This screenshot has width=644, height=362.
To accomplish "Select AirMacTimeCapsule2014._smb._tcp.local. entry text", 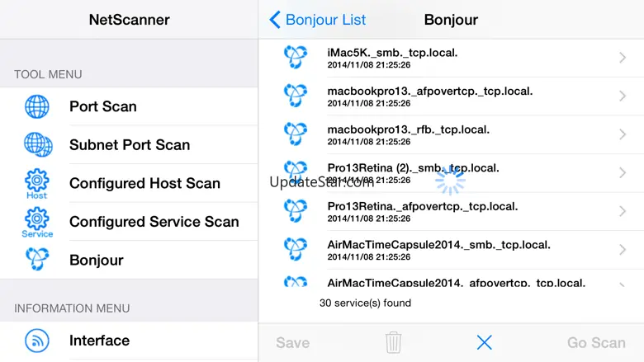I will point(438,245).
